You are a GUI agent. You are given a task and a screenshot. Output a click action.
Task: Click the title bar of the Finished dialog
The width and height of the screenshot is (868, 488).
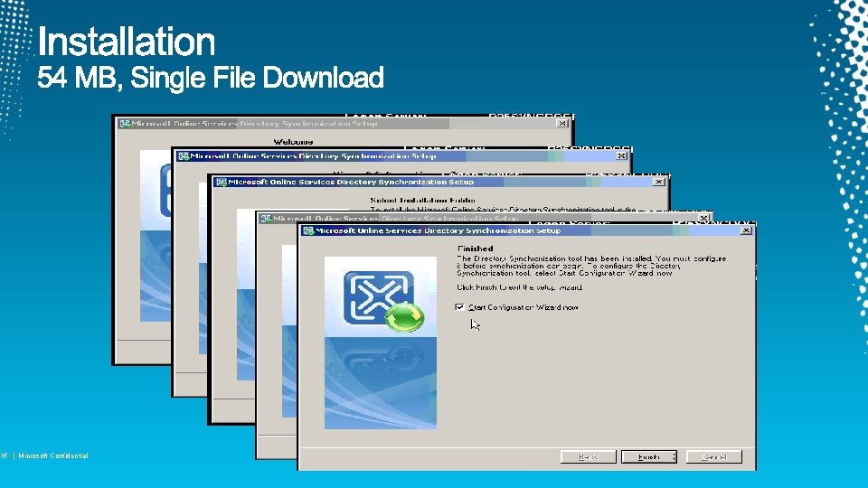[x=526, y=230]
